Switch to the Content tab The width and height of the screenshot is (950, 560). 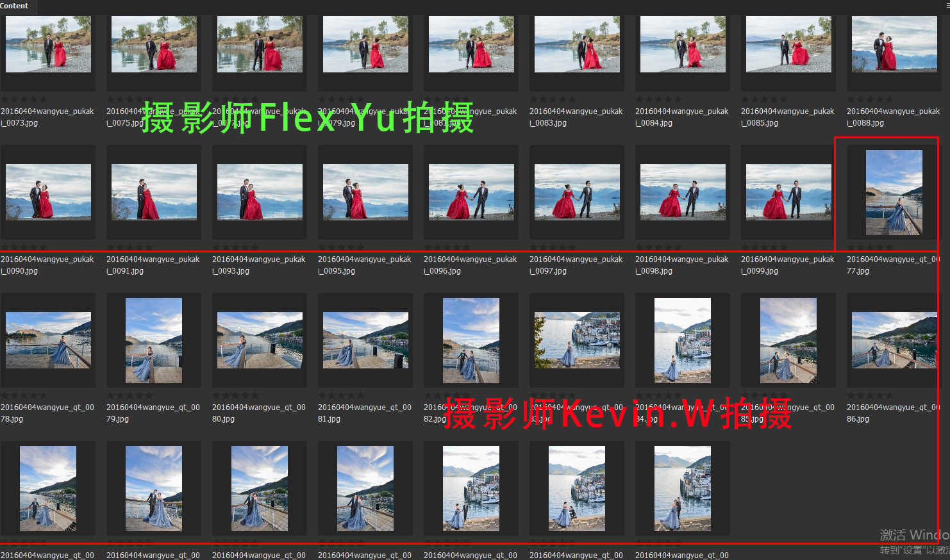(15, 6)
